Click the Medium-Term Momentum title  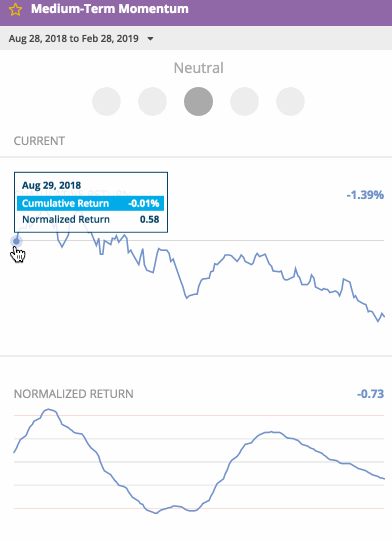(x=110, y=9)
